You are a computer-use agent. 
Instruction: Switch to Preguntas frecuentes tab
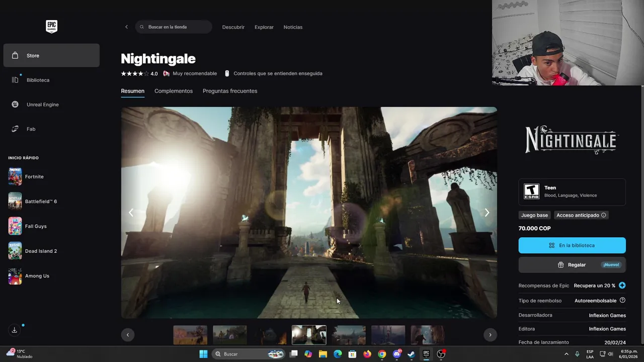coord(230,91)
